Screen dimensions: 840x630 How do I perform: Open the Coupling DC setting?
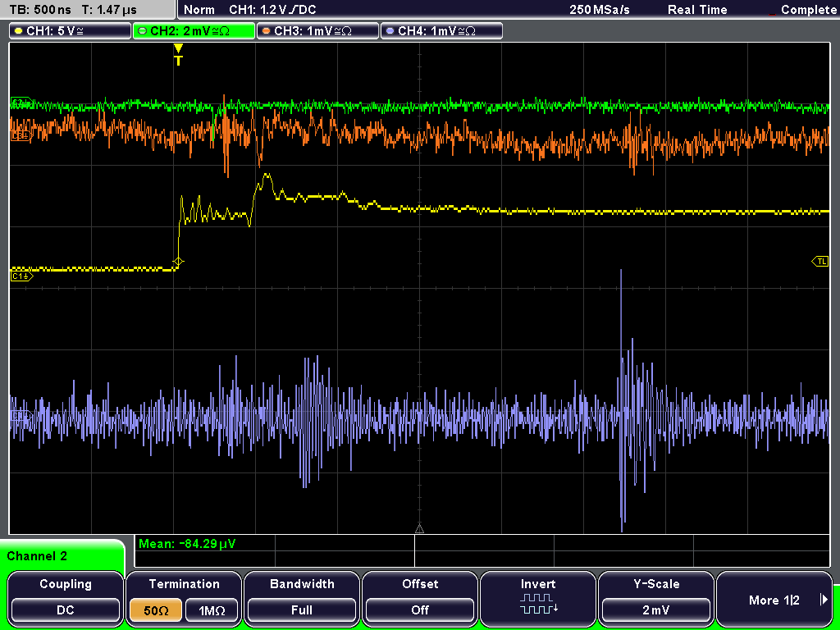click(66, 597)
